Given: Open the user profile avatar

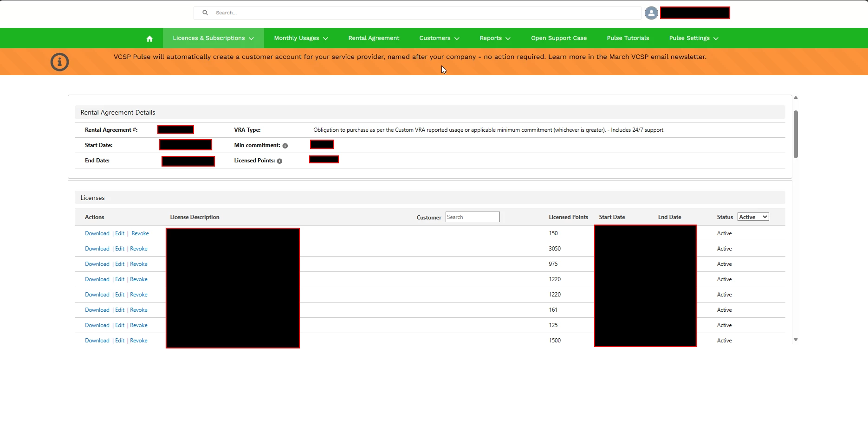Looking at the screenshot, I should click(651, 13).
